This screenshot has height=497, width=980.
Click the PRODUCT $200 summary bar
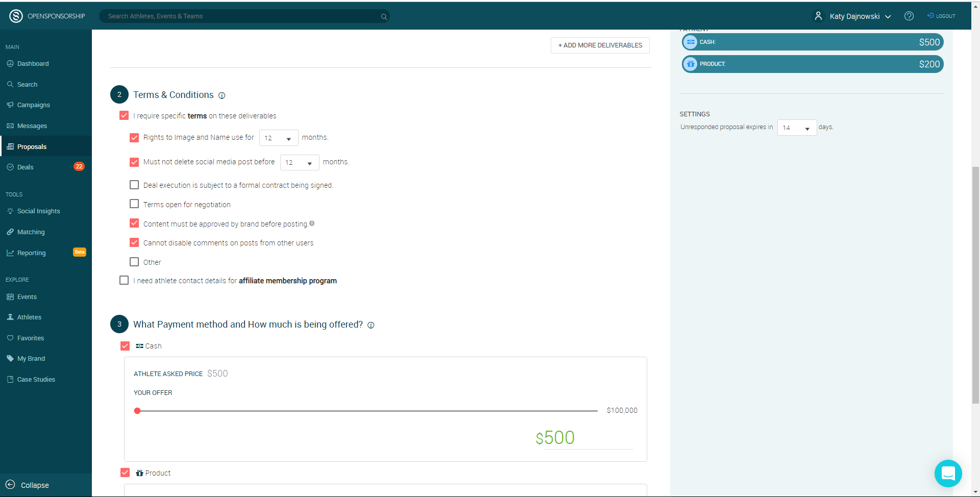tap(813, 64)
